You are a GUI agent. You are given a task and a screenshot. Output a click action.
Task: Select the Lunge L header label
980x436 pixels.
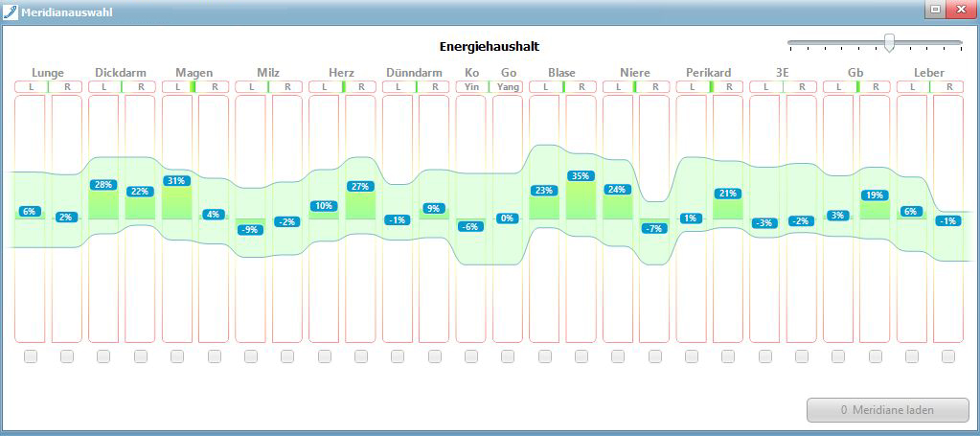pos(31,87)
